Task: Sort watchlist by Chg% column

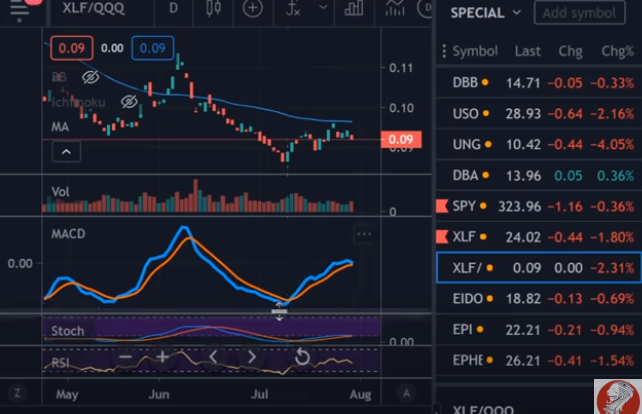Action: point(617,51)
